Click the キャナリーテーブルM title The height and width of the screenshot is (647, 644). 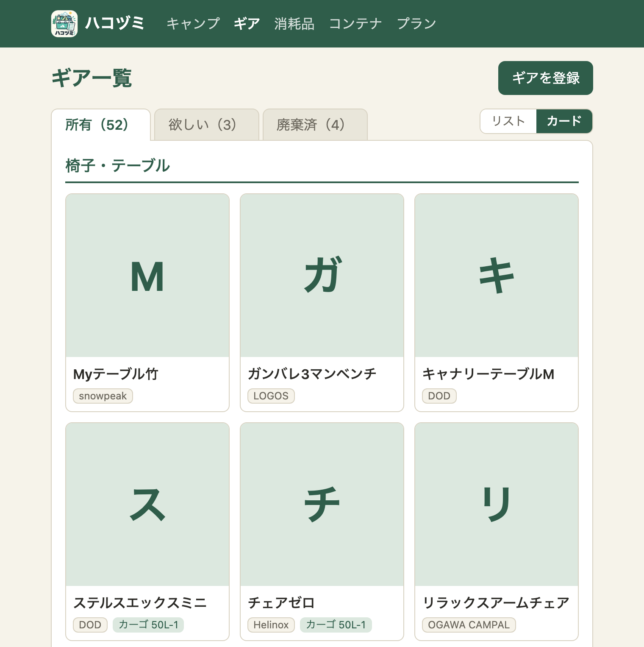[489, 374]
